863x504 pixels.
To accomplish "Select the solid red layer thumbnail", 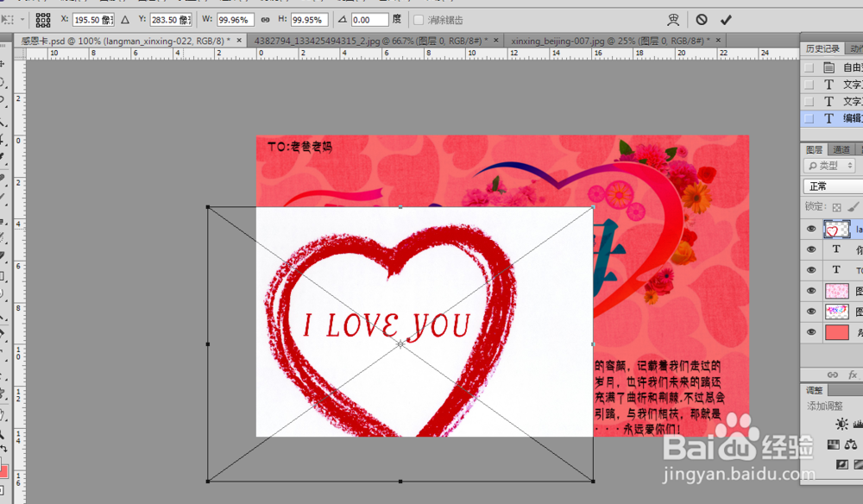I will click(x=836, y=332).
